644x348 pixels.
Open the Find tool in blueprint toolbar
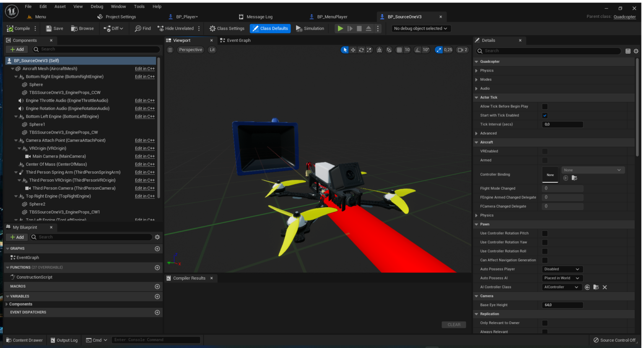(x=143, y=28)
